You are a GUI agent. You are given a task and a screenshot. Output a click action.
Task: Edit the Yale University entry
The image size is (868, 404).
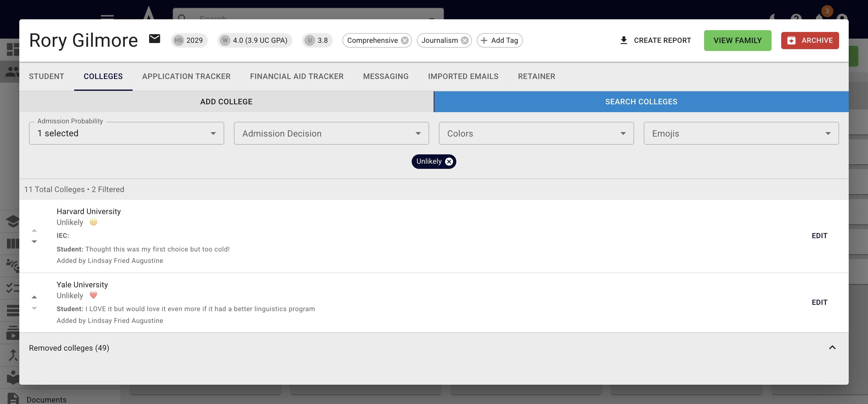[x=819, y=303]
